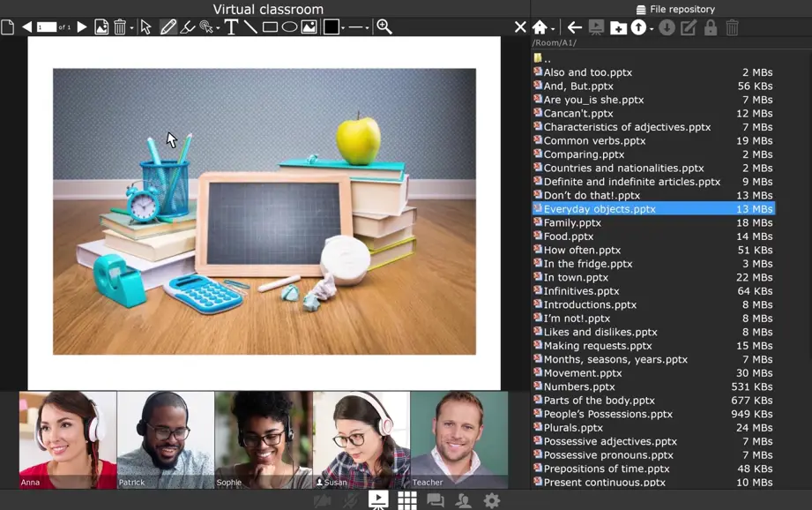Open the chat panel from bottom bar

click(x=435, y=500)
